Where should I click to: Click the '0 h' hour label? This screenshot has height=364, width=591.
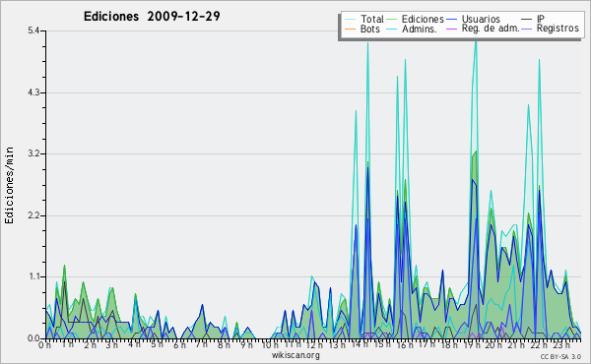(x=45, y=344)
